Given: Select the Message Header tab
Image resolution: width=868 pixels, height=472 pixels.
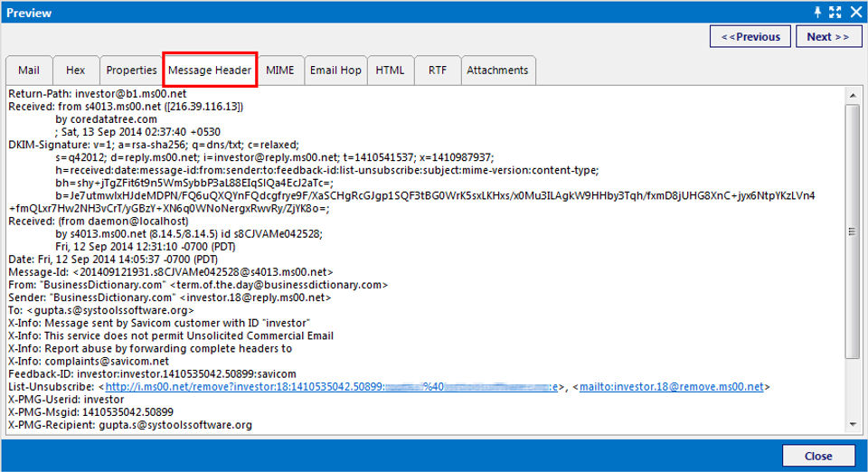Looking at the screenshot, I should point(210,70).
